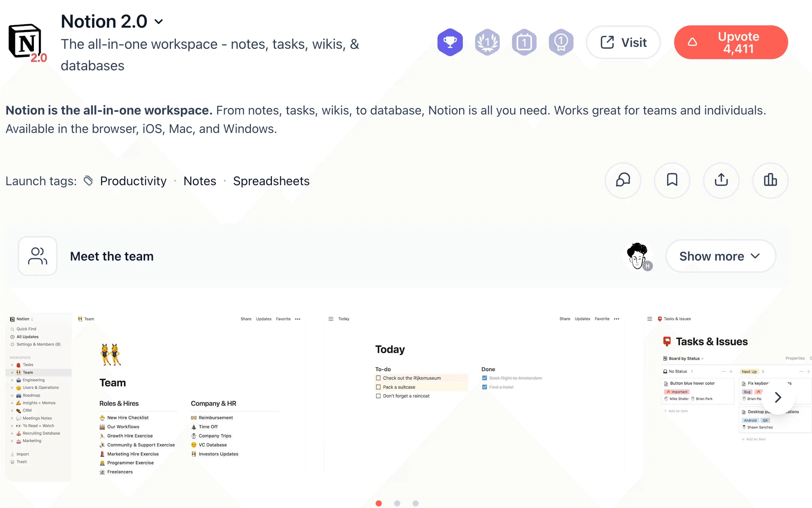Open the Team page screenshot thumbnail
The width and height of the screenshot is (812, 508).
tap(156, 397)
